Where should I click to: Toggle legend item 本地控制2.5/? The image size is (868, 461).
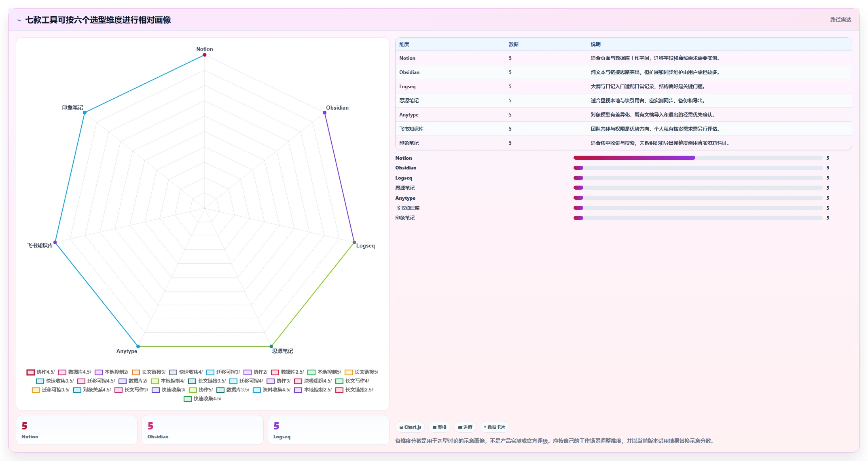coord(313,390)
